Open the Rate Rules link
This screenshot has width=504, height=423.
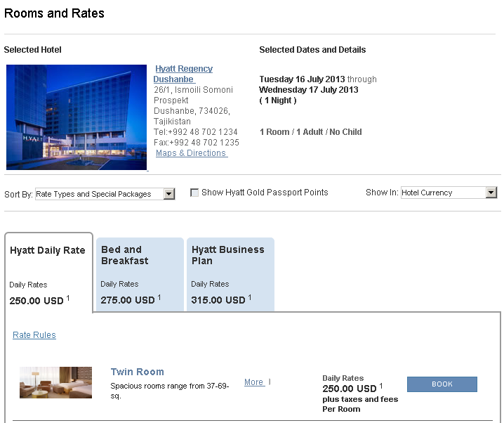(34, 335)
